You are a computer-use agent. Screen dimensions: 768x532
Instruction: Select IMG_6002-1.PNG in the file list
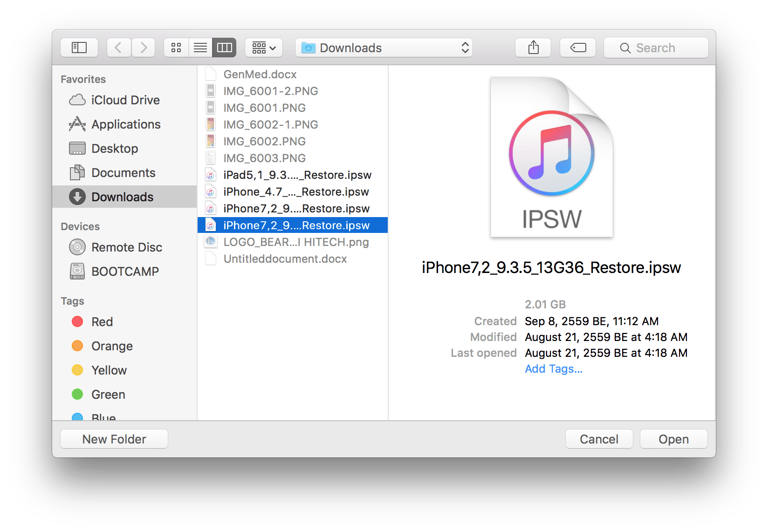tap(293, 125)
